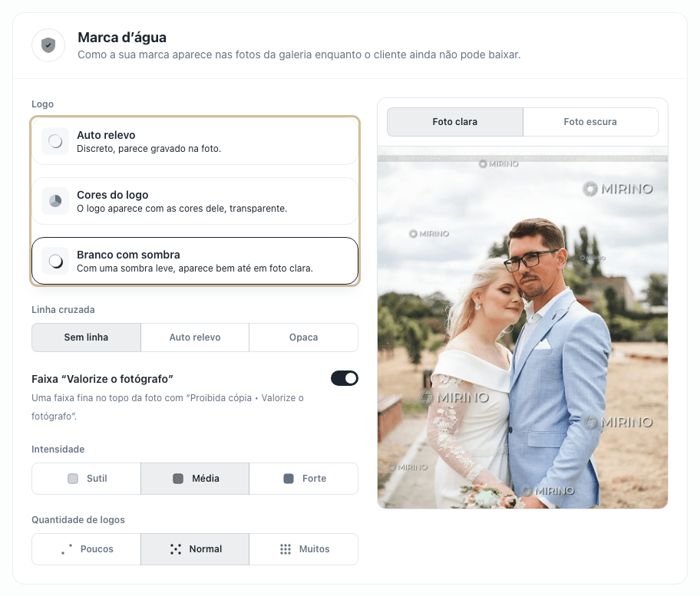This screenshot has height=596, width=700.
Task: Click the Intensidade section label
Action: tap(58, 449)
